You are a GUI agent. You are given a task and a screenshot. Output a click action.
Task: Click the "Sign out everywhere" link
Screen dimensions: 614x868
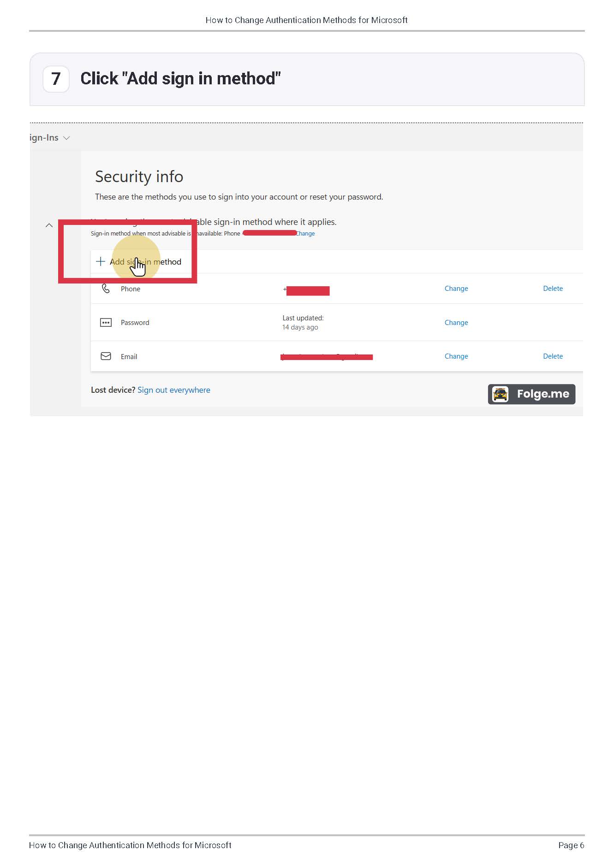173,390
